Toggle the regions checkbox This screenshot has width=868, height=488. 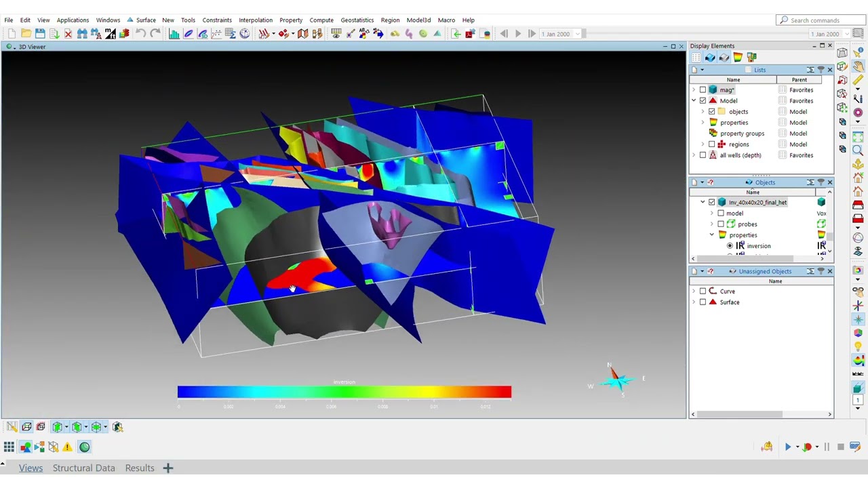[x=711, y=144]
